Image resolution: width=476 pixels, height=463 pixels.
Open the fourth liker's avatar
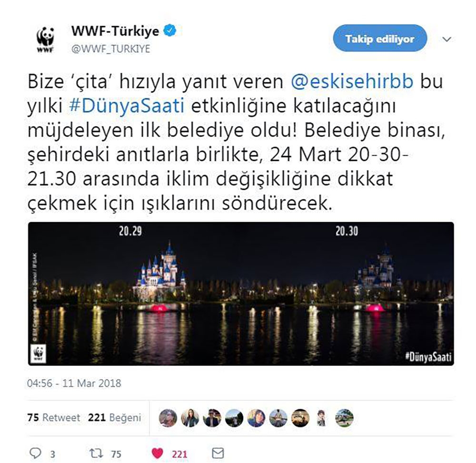tap(234, 418)
